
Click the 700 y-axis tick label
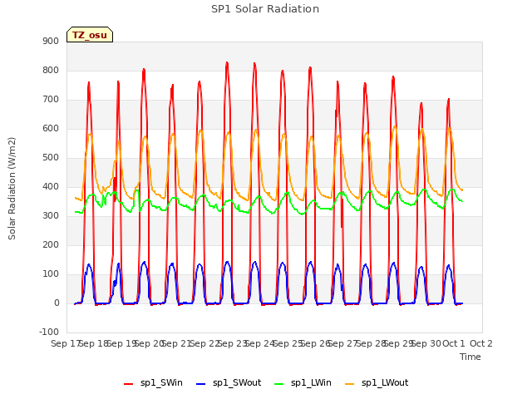(51, 100)
